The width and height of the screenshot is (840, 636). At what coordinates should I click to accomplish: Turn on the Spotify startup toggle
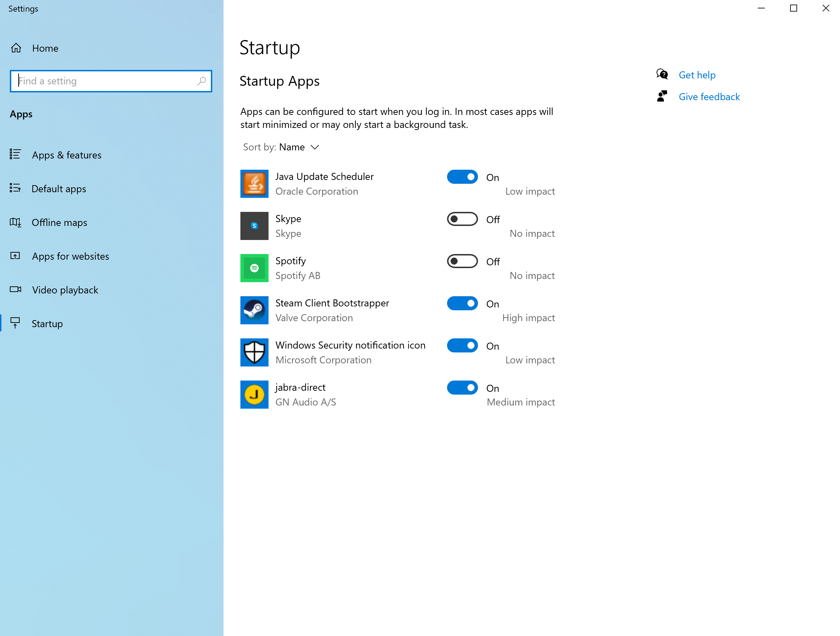(x=462, y=261)
